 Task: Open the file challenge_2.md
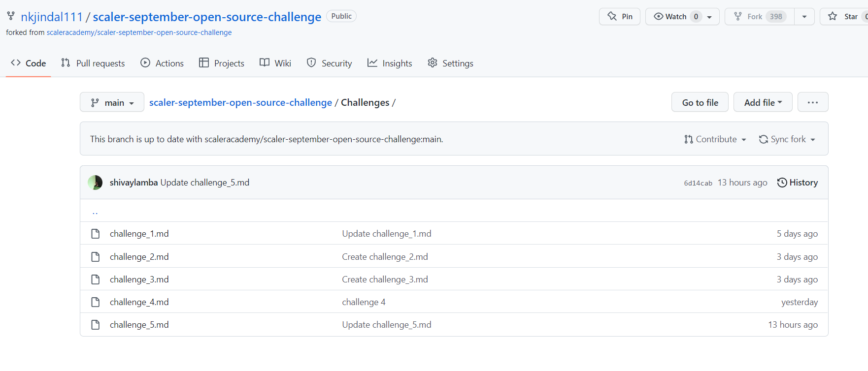(x=139, y=257)
